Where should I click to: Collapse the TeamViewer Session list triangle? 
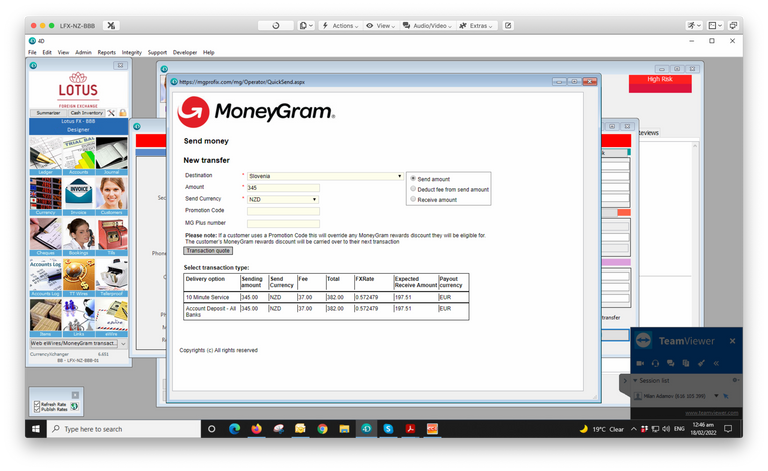tap(635, 380)
